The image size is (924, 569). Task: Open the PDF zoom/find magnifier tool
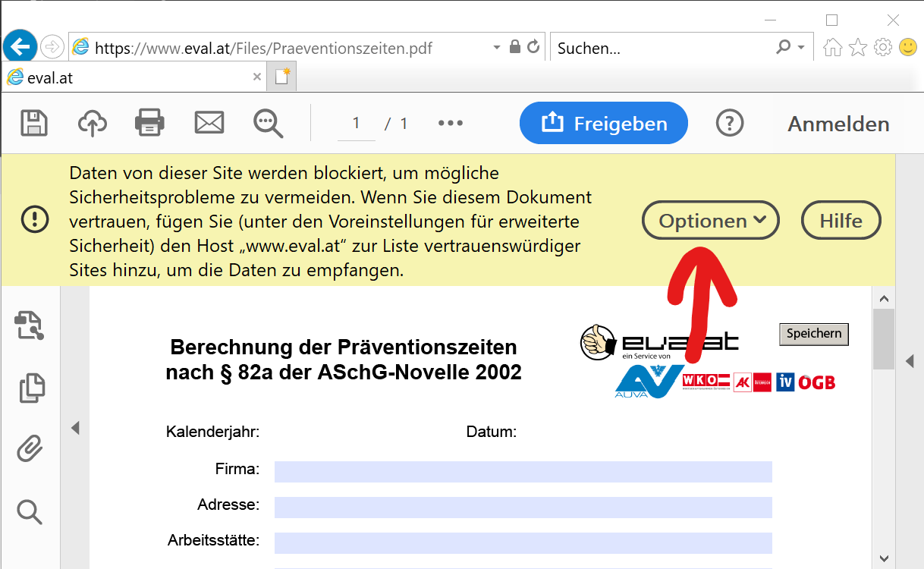tap(268, 124)
